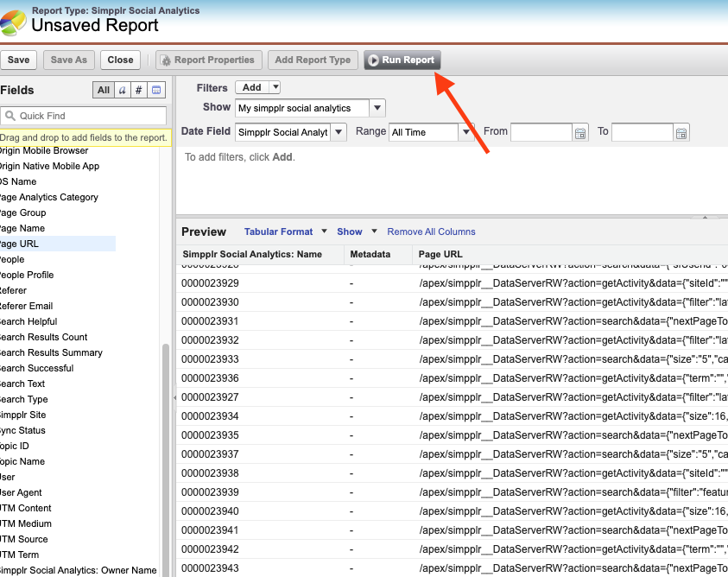Image resolution: width=728 pixels, height=577 pixels.
Task: Click the Quick Find magnifier icon
Action: pos(10,116)
